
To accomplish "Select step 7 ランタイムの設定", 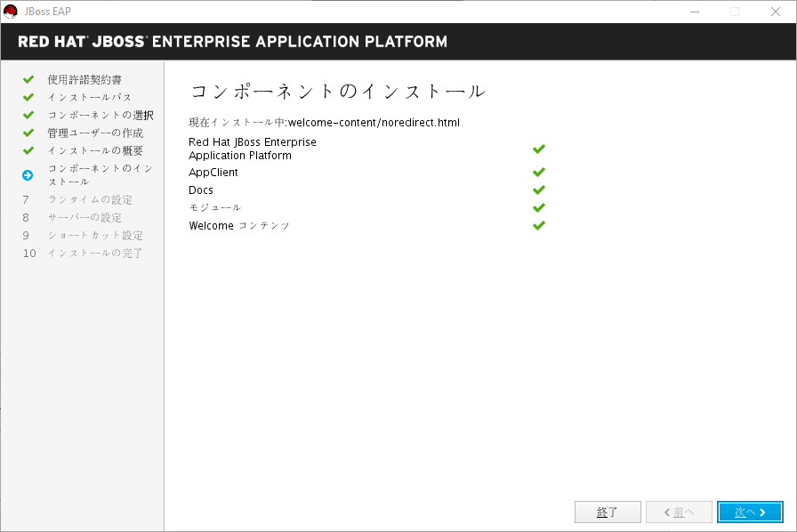I will point(90,199).
